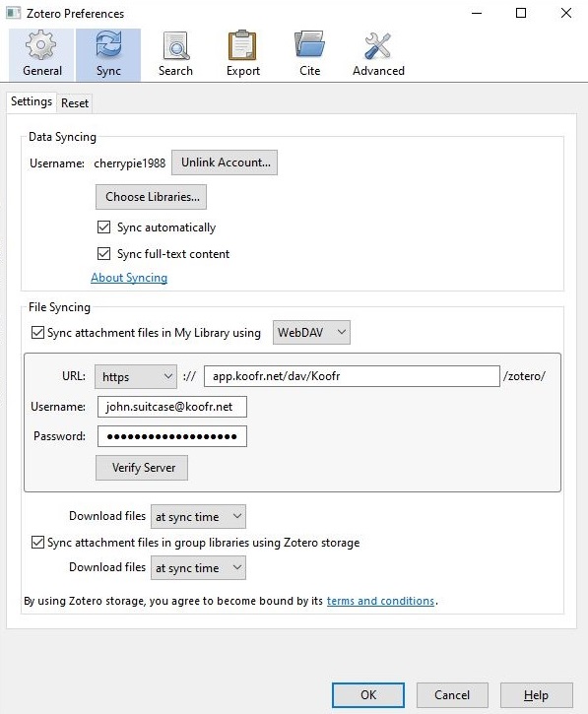Open My Library Download files dropdown
This screenshot has width=588, height=714.
coord(198,516)
